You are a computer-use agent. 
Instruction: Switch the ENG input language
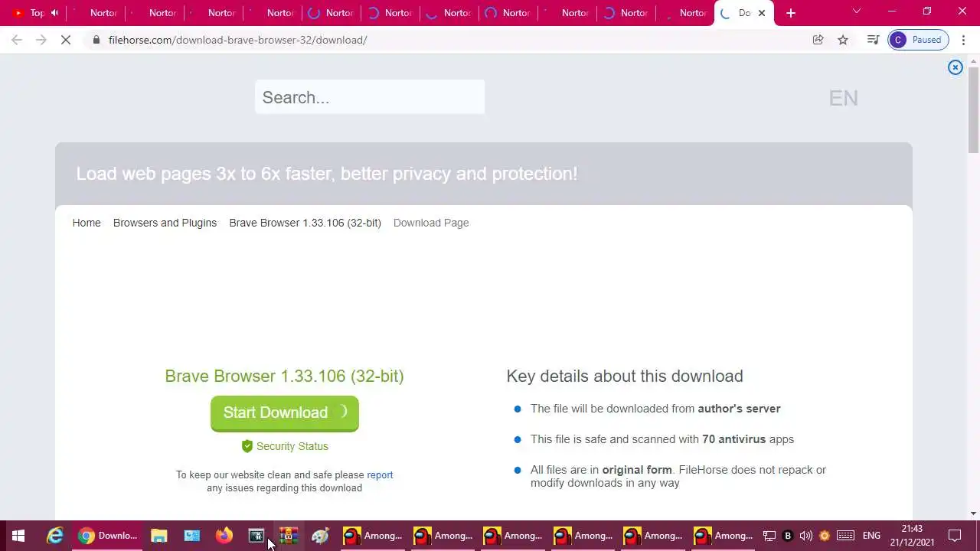tap(871, 536)
